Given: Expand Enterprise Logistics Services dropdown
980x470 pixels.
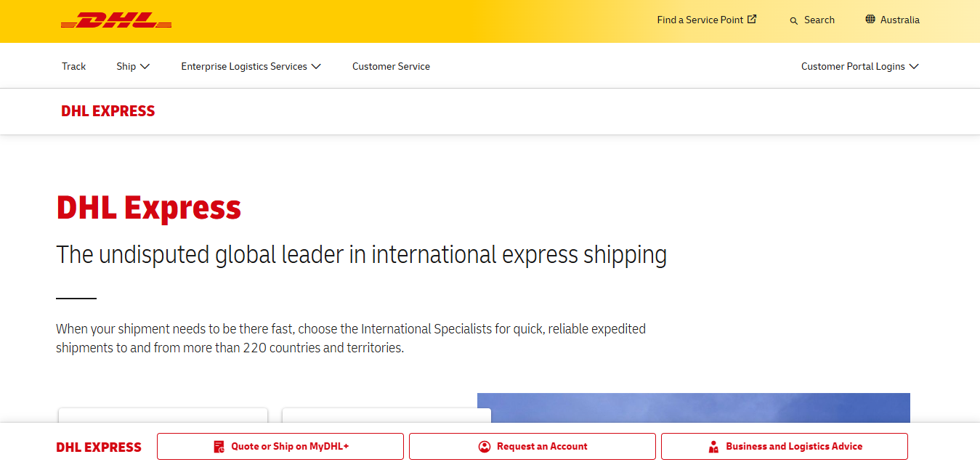Looking at the screenshot, I should click(251, 66).
